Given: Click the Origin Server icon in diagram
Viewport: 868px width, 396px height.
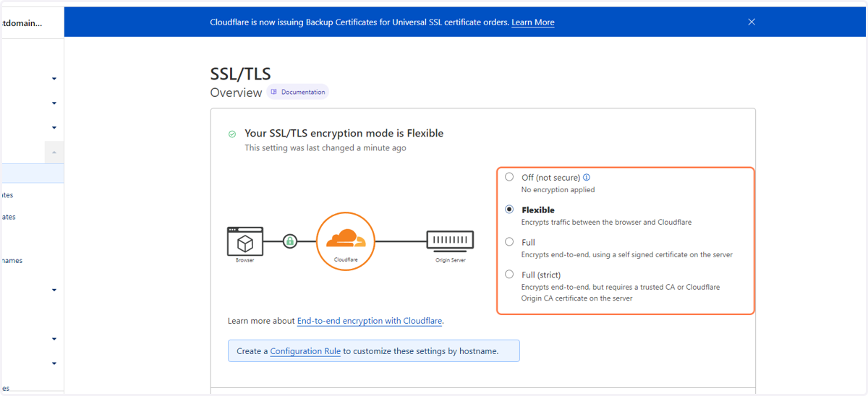Looking at the screenshot, I should [x=450, y=240].
